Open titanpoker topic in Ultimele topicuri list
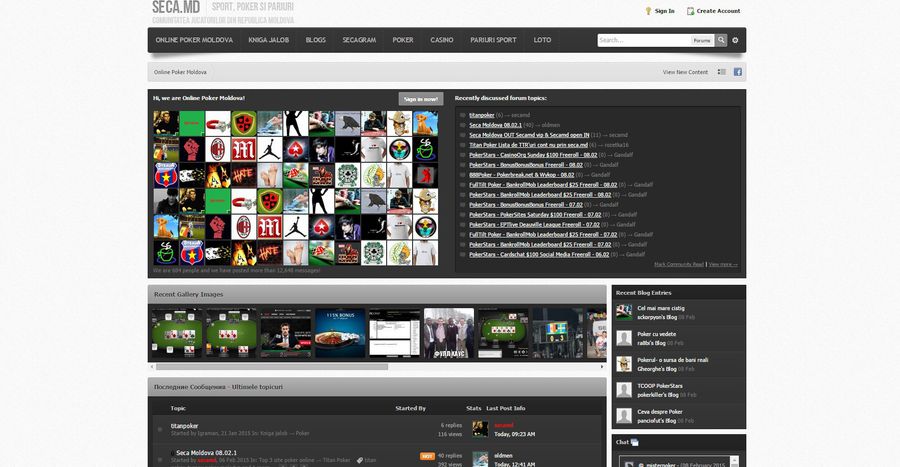 [184, 426]
